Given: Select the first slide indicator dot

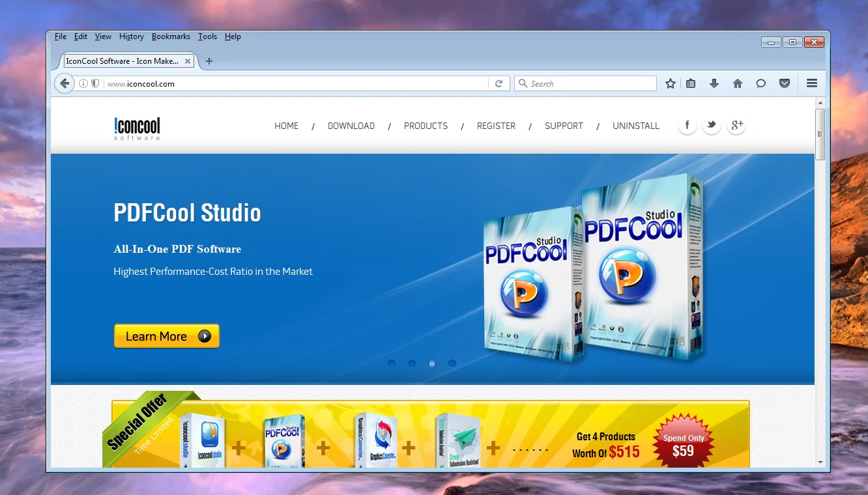Looking at the screenshot, I should click(392, 363).
